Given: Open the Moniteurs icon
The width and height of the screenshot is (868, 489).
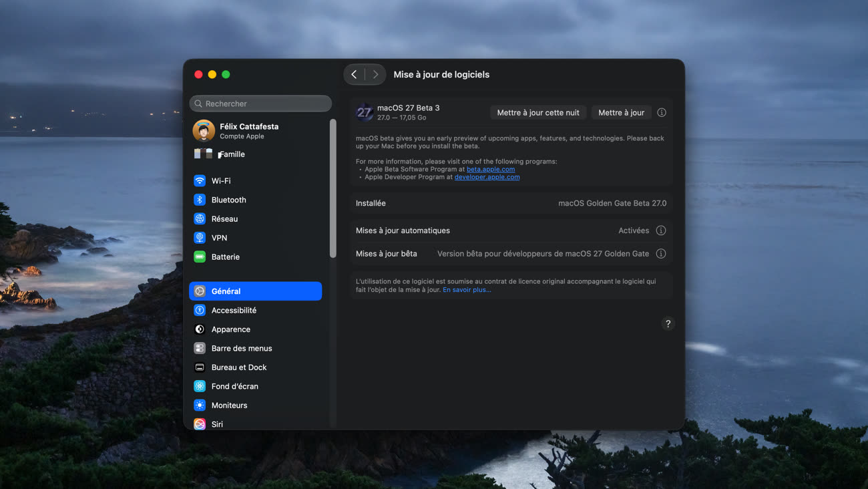Looking at the screenshot, I should 200,405.
